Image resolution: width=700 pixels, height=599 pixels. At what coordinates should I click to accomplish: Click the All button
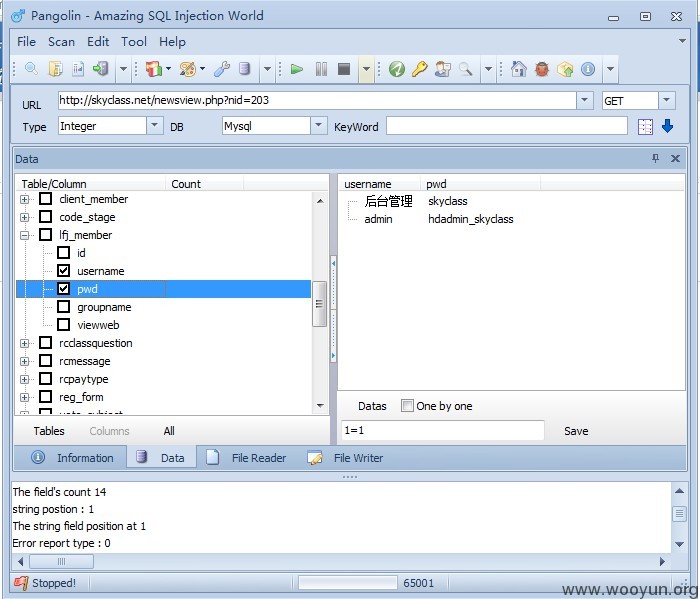(169, 431)
